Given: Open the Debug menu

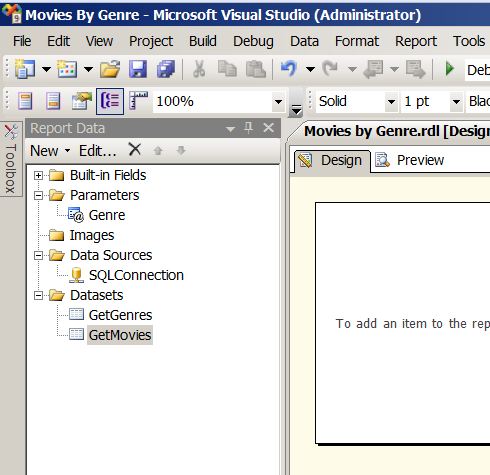Looking at the screenshot, I should (253, 41).
